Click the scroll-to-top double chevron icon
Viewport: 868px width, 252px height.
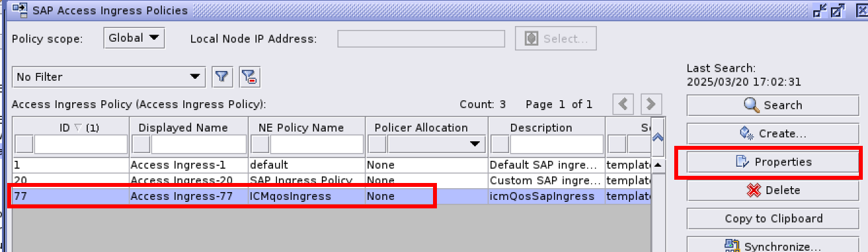coord(657,137)
